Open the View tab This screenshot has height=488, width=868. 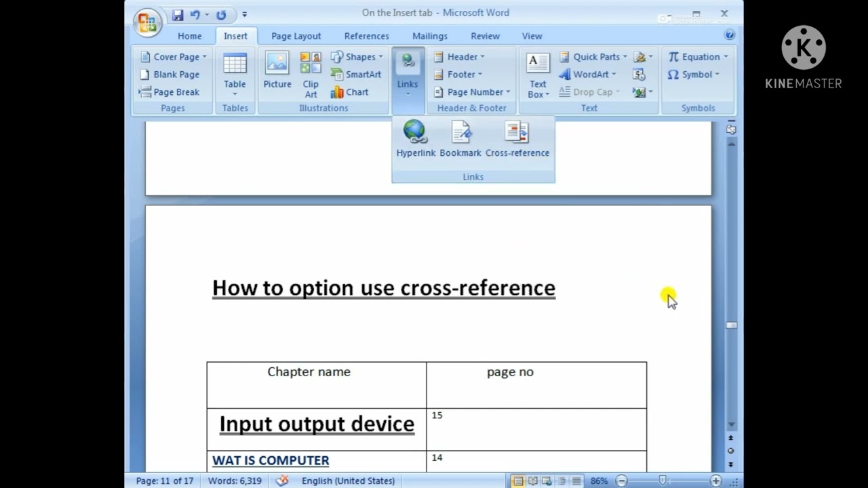pyautogui.click(x=532, y=36)
